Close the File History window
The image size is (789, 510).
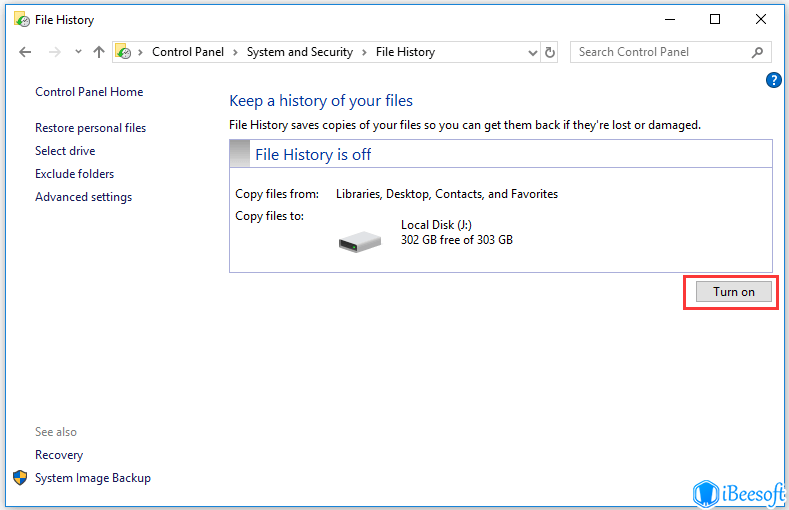(x=761, y=20)
